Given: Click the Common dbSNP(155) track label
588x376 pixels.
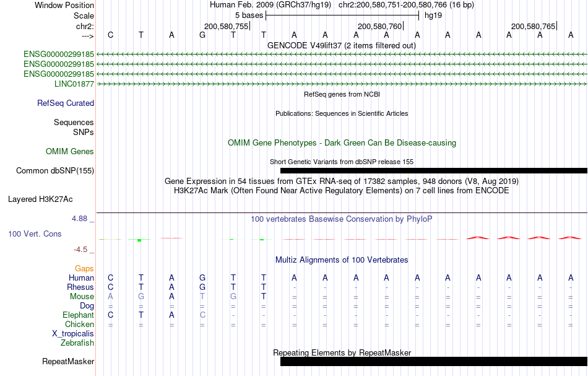Looking at the screenshot, I should click(x=55, y=171).
